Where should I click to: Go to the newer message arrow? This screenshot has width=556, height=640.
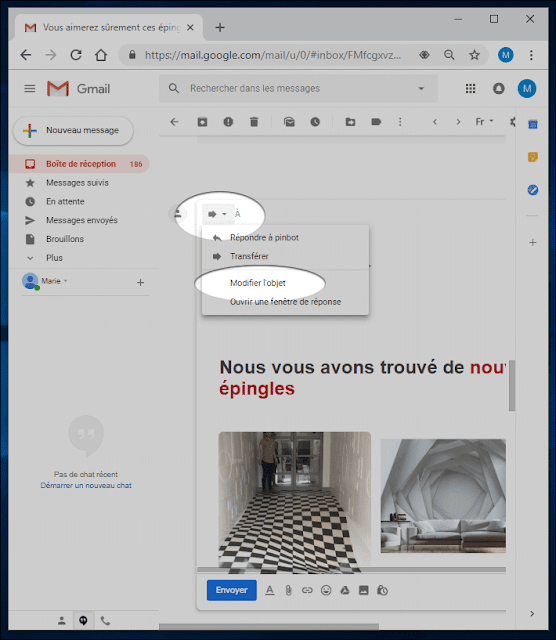coord(435,122)
